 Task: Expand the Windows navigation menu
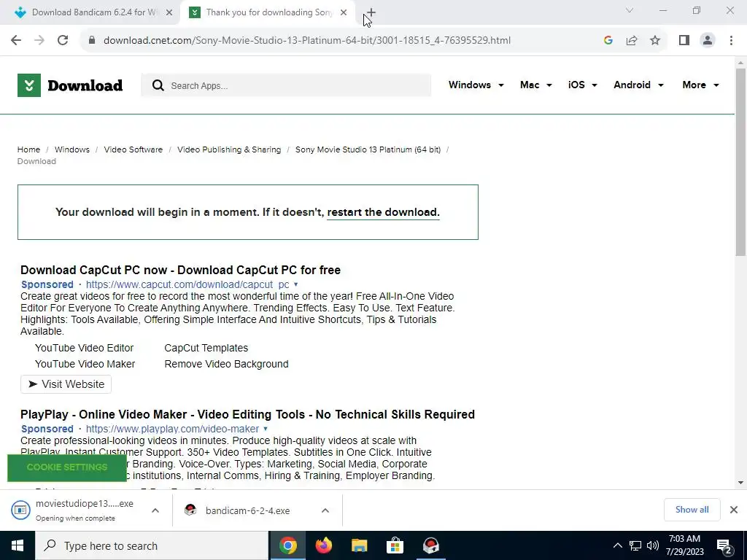[x=476, y=85]
